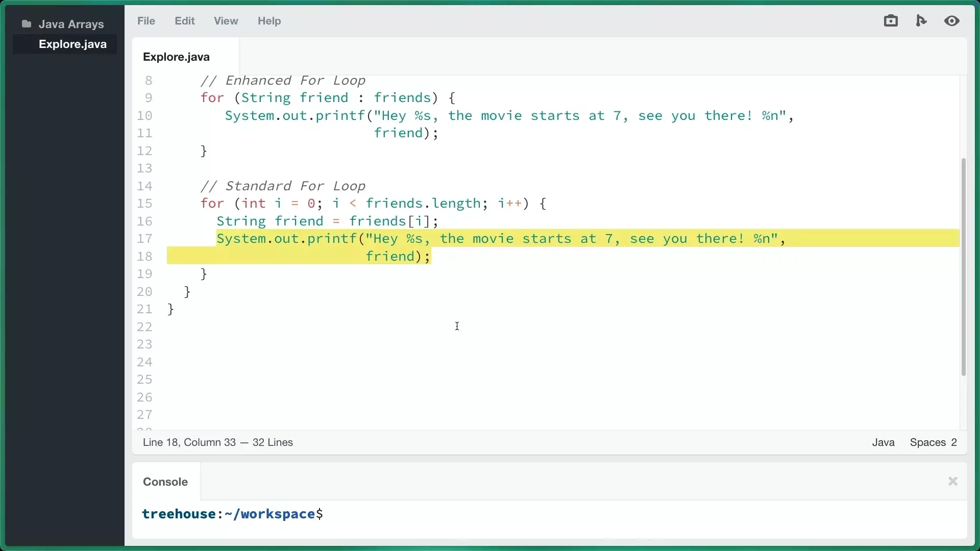Image resolution: width=980 pixels, height=551 pixels.
Task: Click the Standard For Loop comment
Action: [283, 186]
